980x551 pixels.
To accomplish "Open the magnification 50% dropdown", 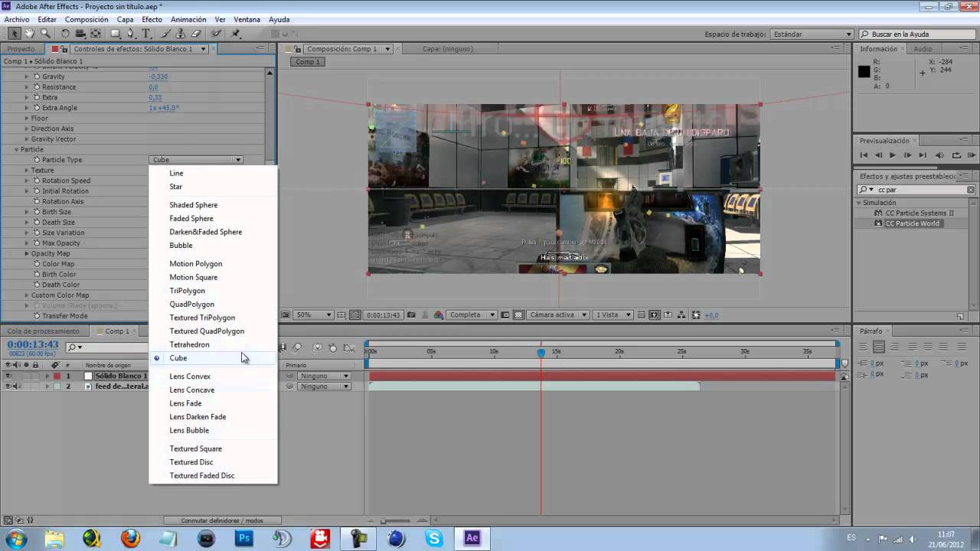I will click(314, 315).
